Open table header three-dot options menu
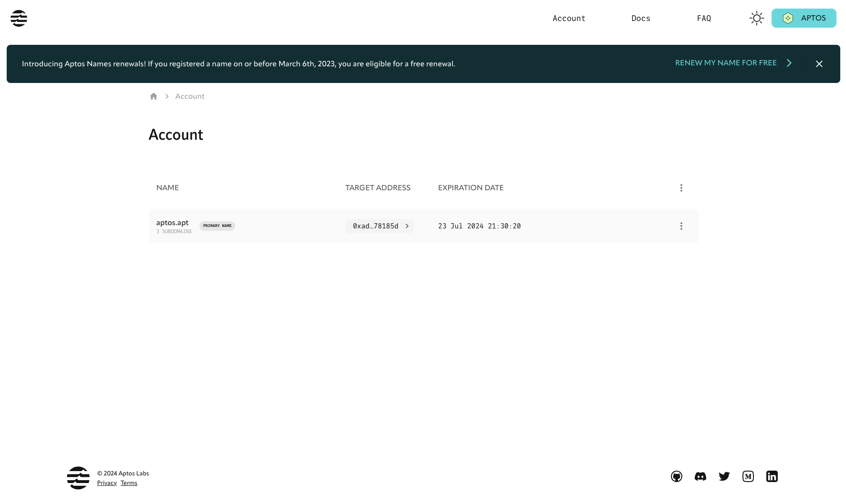The height and width of the screenshot is (504, 846). click(x=681, y=188)
